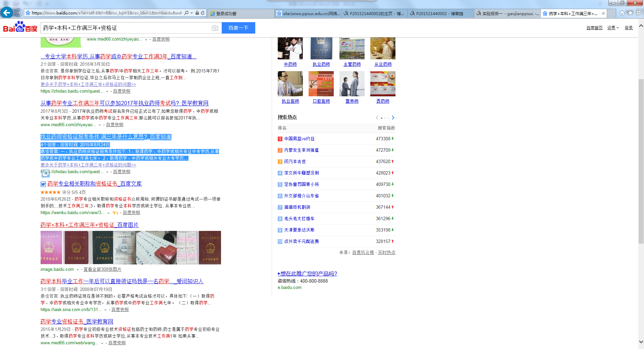Open the address bar URL dropdown arrow

pyautogui.click(x=192, y=13)
